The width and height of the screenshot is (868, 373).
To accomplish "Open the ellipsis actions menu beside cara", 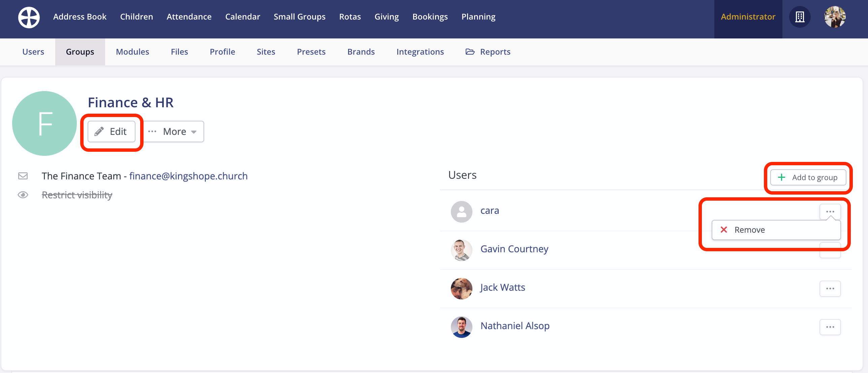I will (x=830, y=211).
